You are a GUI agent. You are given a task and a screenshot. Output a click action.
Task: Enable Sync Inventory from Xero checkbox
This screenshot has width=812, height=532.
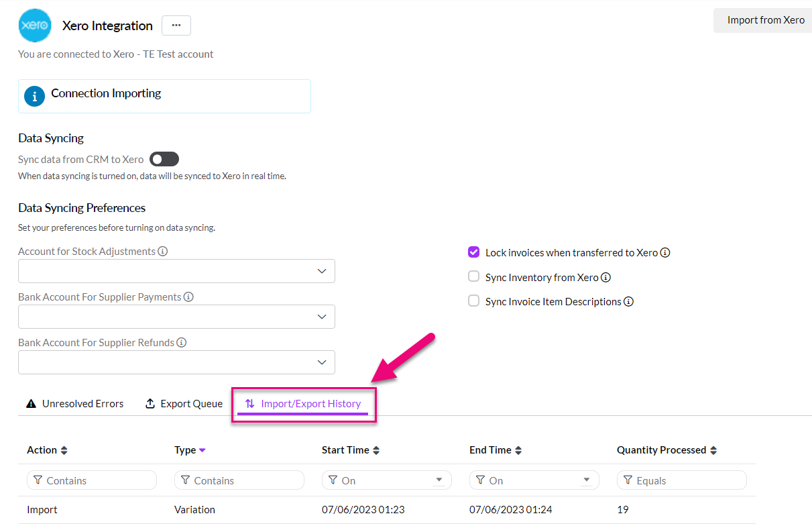(473, 276)
